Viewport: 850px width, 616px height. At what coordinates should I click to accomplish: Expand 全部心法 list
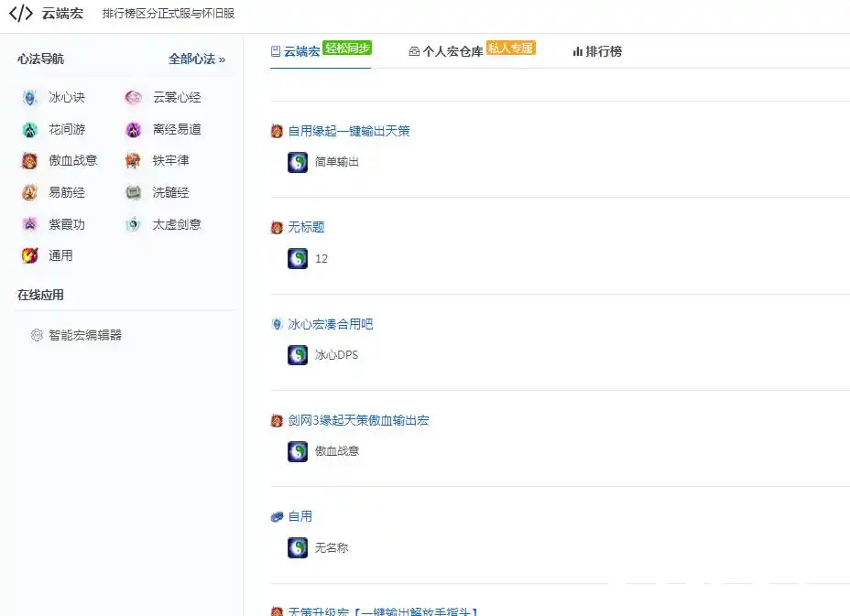[196, 59]
